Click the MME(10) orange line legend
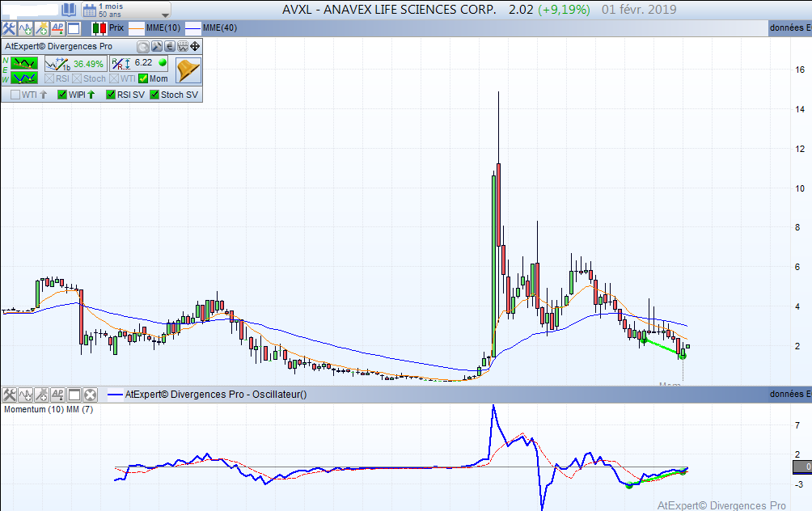 155,28
